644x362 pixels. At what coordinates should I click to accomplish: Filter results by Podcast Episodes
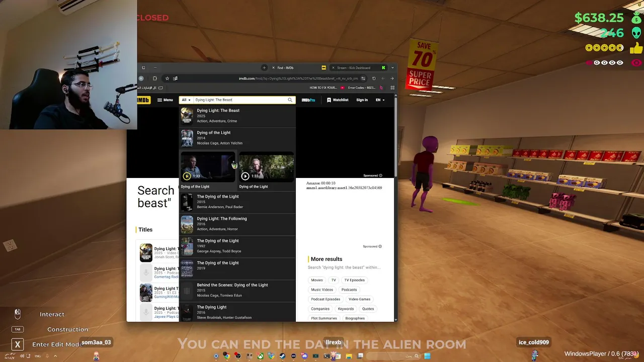(x=326, y=299)
